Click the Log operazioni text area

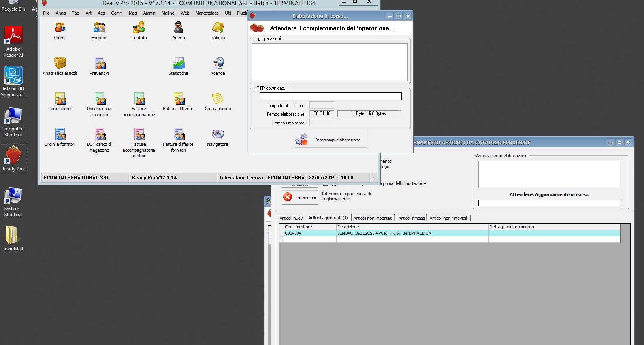[x=330, y=62]
